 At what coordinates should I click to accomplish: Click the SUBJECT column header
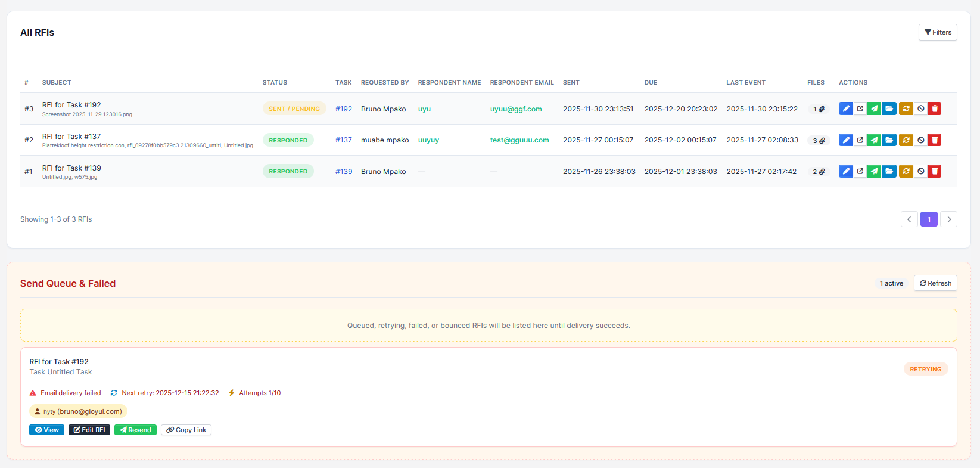57,83
